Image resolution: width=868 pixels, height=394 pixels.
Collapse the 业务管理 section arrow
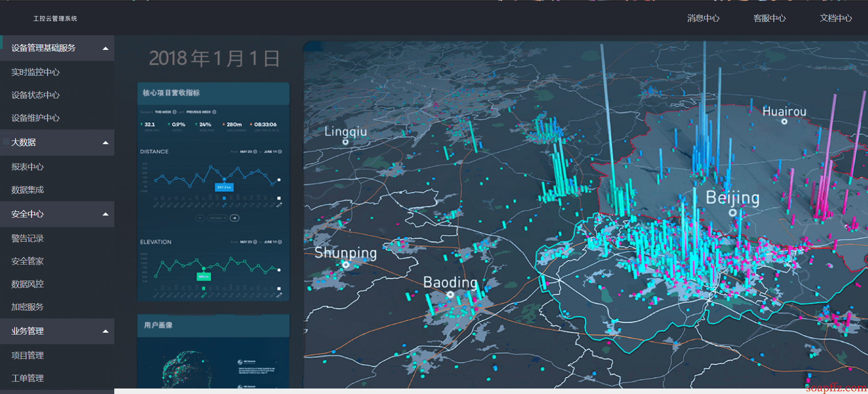tap(106, 331)
